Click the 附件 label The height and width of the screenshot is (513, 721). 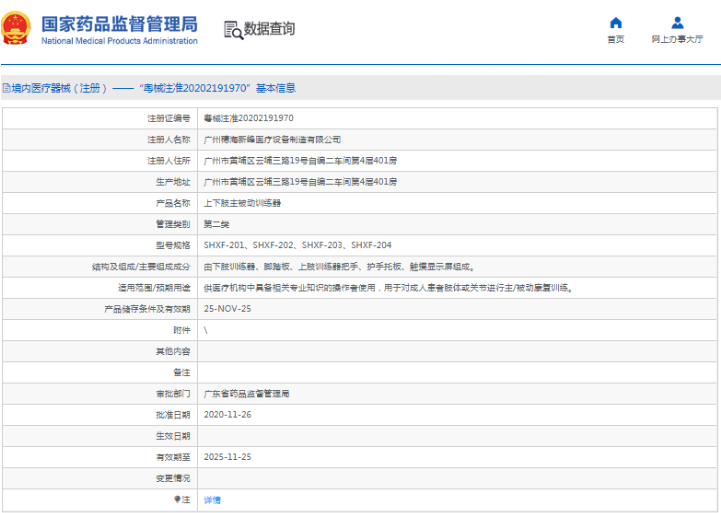[182, 330]
